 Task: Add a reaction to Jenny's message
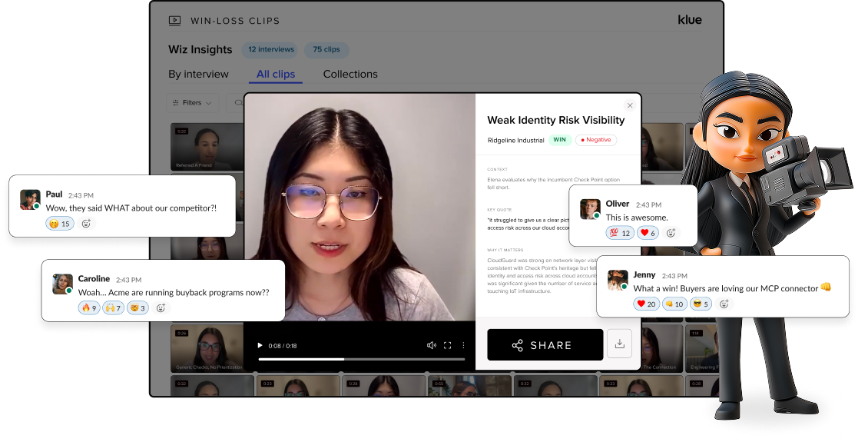(724, 304)
